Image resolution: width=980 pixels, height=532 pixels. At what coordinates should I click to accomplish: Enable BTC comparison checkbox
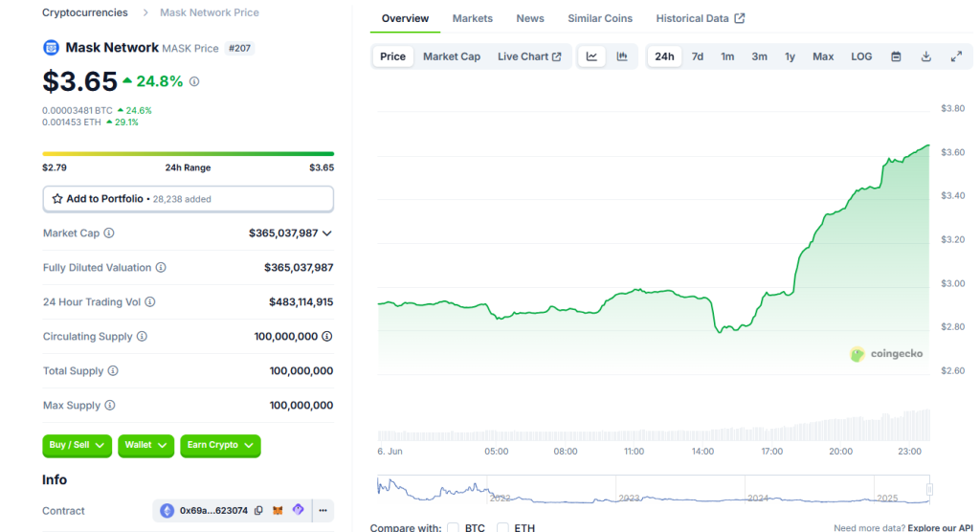tap(453, 527)
